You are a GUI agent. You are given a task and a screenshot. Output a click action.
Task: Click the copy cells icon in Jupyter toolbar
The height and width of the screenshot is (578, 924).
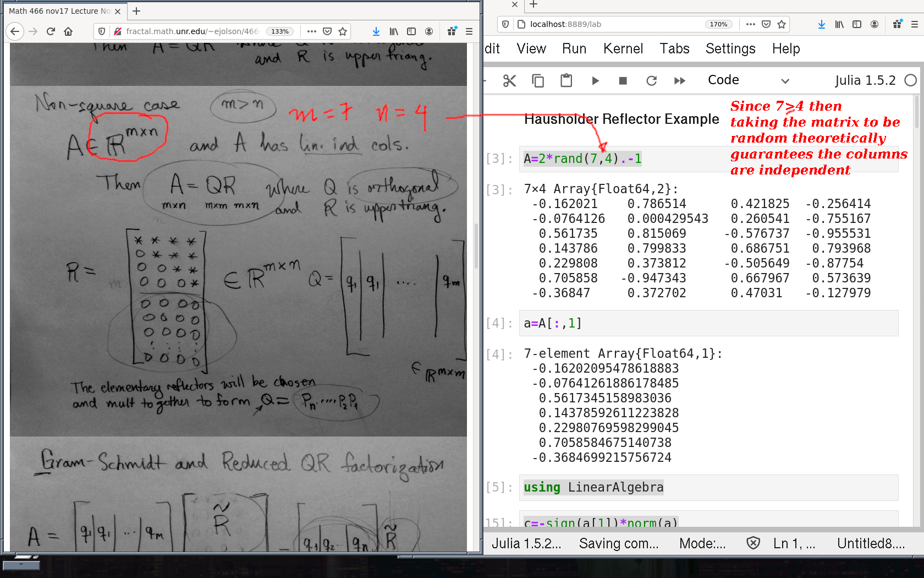pyautogui.click(x=538, y=81)
